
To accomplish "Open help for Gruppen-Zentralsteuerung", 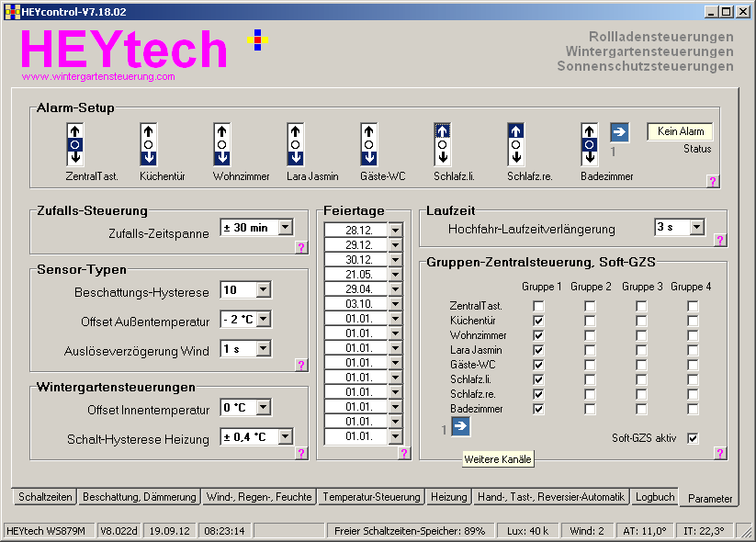I will (720, 453).
